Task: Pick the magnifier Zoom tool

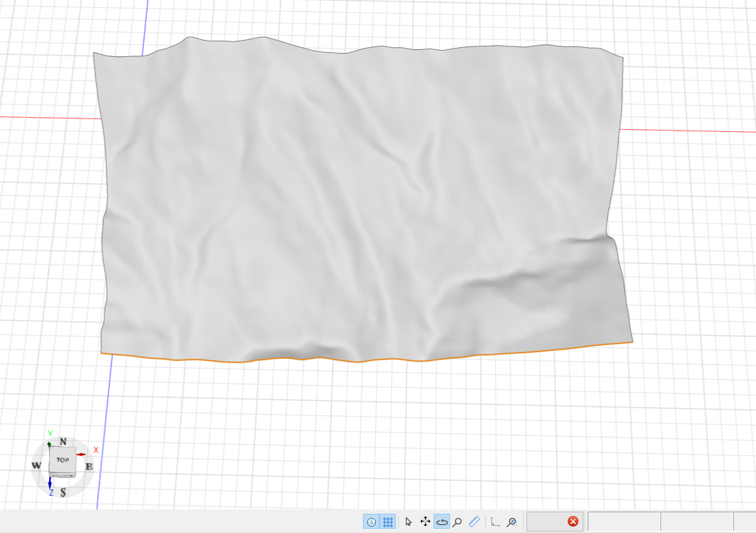Action: coord(457,522)
